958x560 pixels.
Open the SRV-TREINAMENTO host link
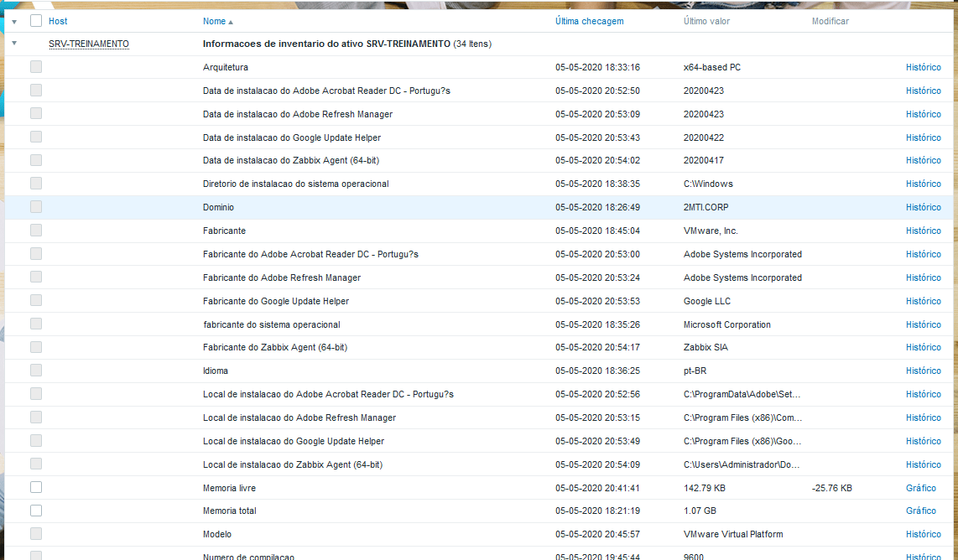coord(89,44)
